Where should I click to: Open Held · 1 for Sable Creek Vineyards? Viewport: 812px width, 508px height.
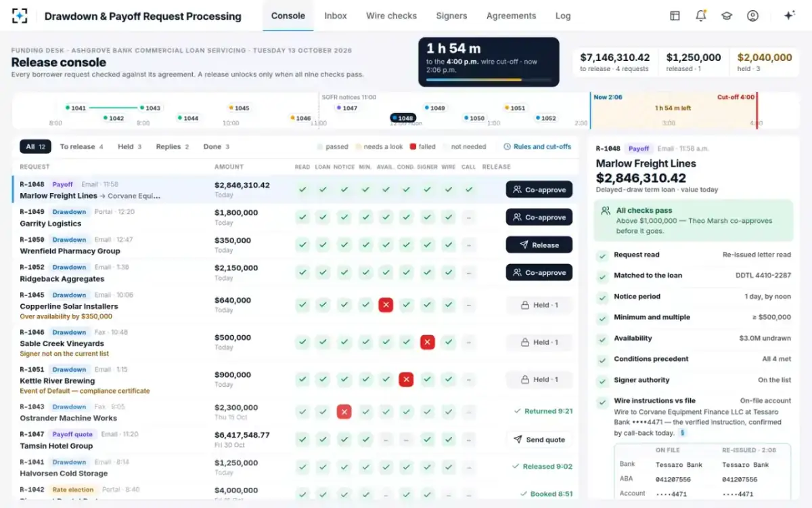(x=539, y=342)
